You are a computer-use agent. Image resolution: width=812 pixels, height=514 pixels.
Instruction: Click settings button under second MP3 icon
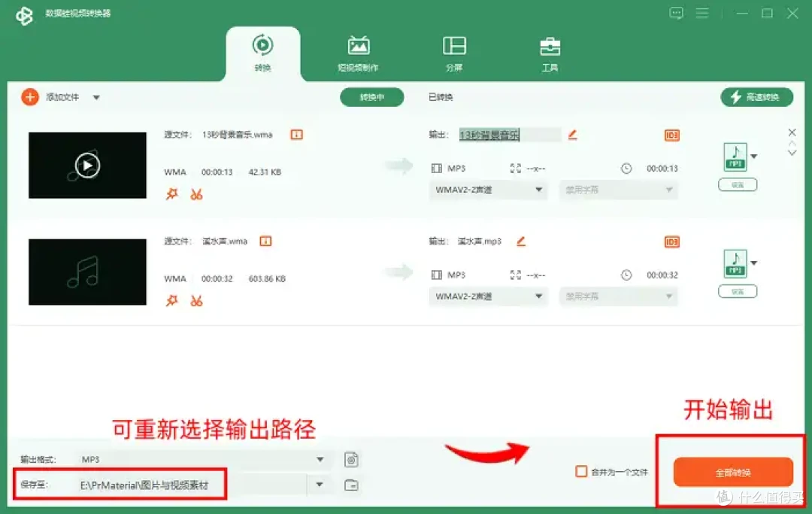click(738, 291)
